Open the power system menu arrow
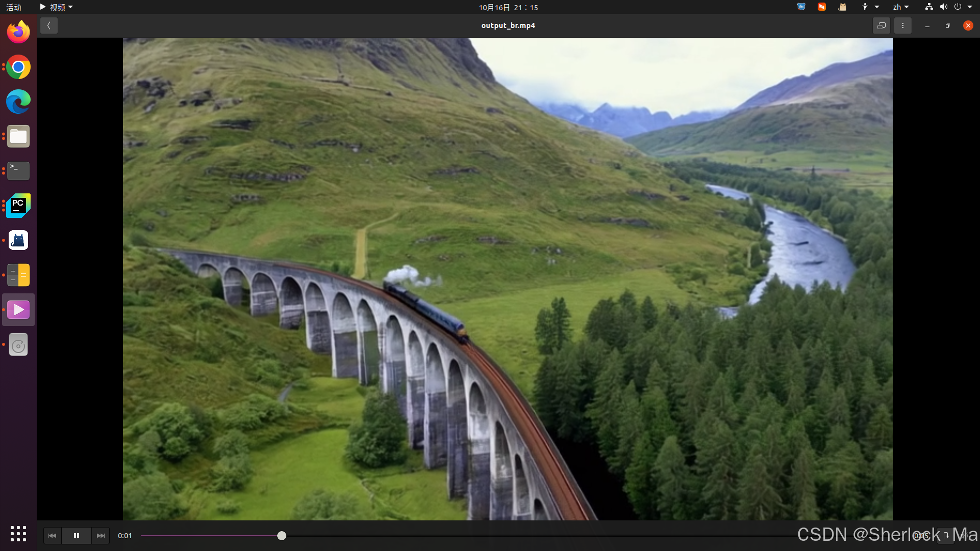 coord(970,7)
